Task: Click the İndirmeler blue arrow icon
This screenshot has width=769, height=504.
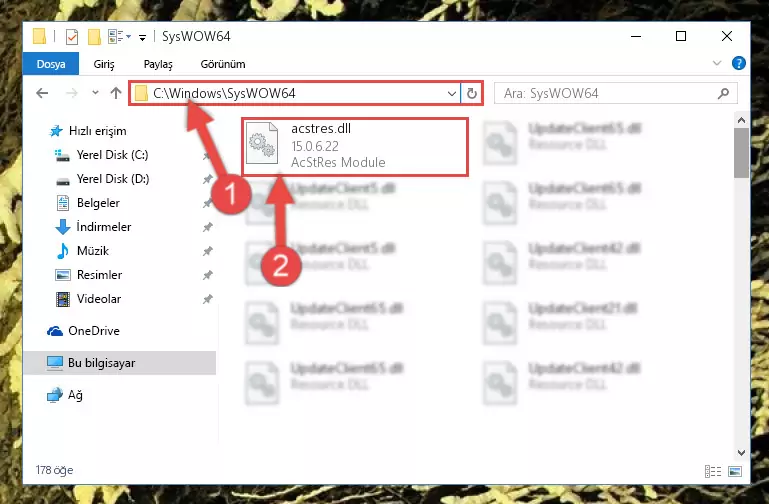Action: (63, 227)
